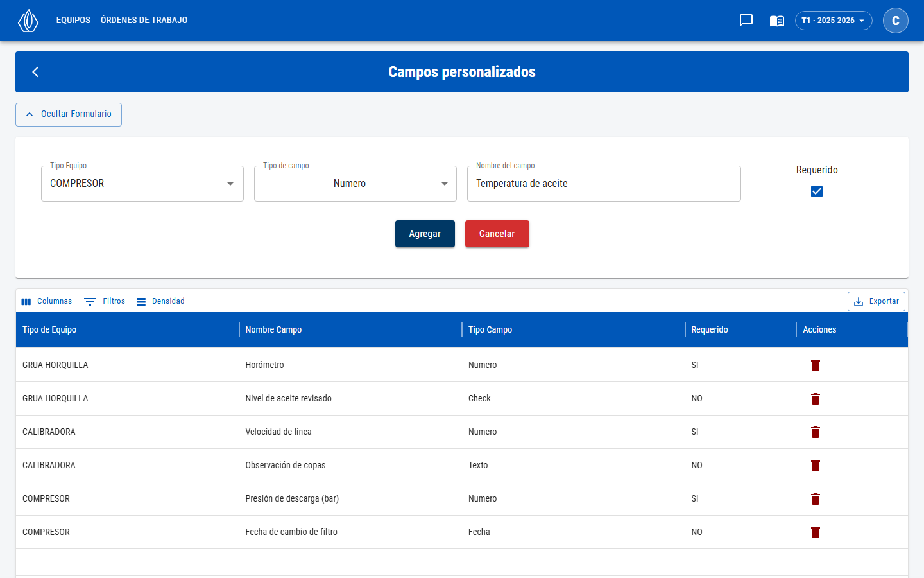
Task: Click the app logo in the header
Action: tap(28, 21)
